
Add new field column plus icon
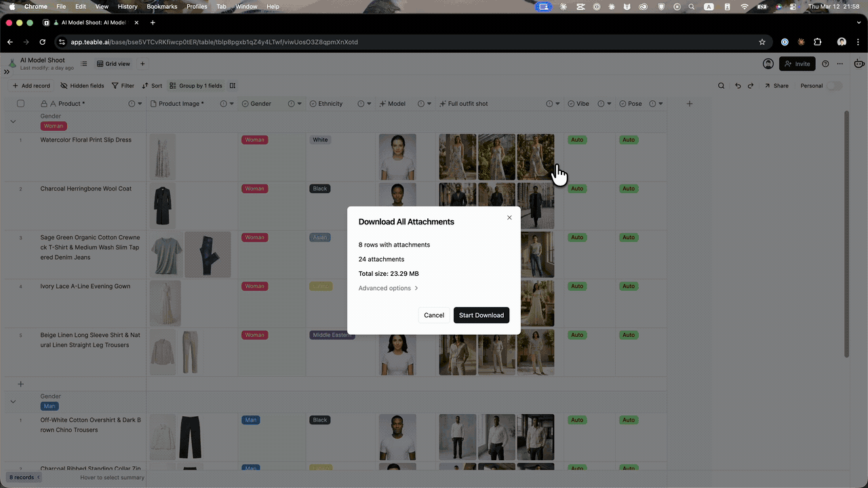690,104
